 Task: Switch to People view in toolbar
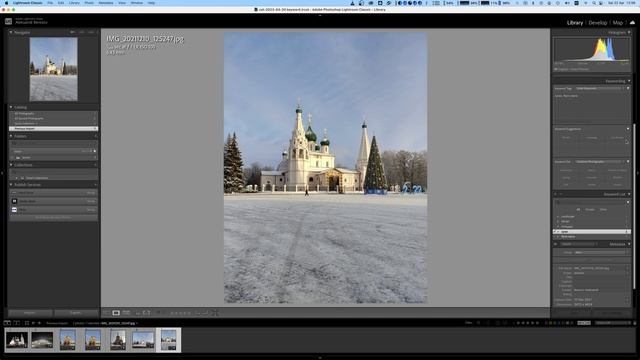[147, 313]
